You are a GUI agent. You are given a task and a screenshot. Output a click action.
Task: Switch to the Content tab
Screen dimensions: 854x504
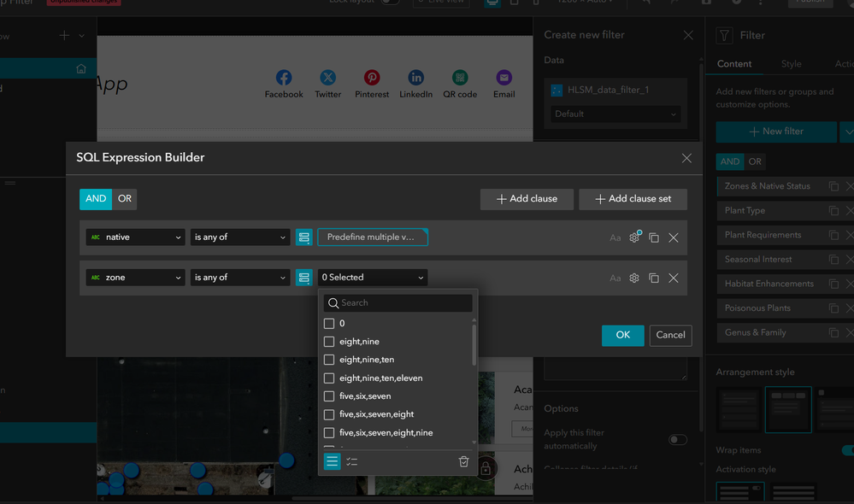coord(733,64)
